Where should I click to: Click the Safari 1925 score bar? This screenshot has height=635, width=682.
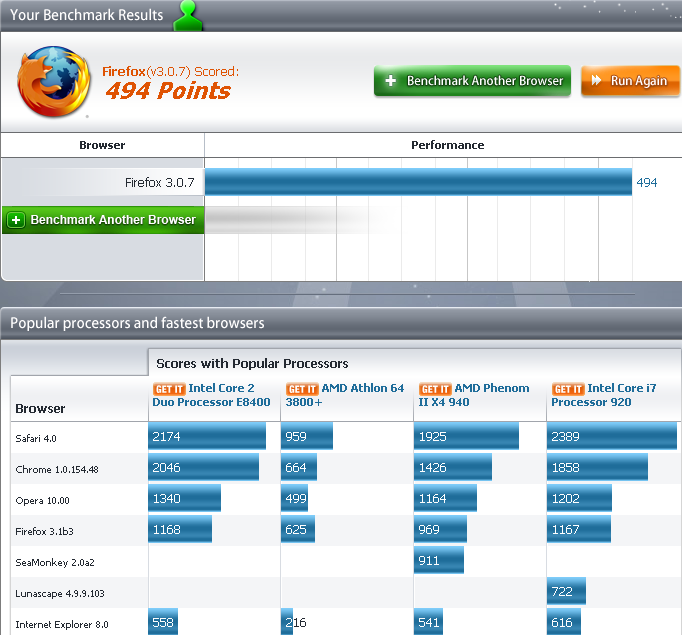click(466, 436)
